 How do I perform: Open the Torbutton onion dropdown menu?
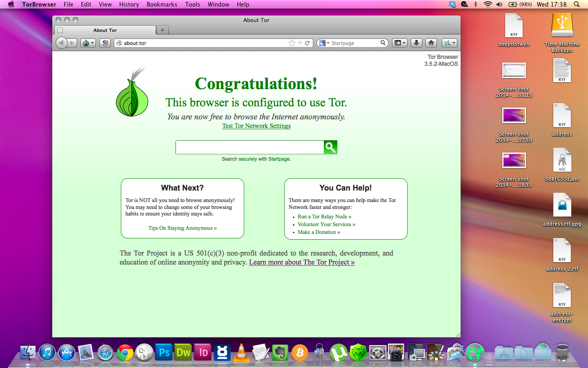(x=88, y=43)
